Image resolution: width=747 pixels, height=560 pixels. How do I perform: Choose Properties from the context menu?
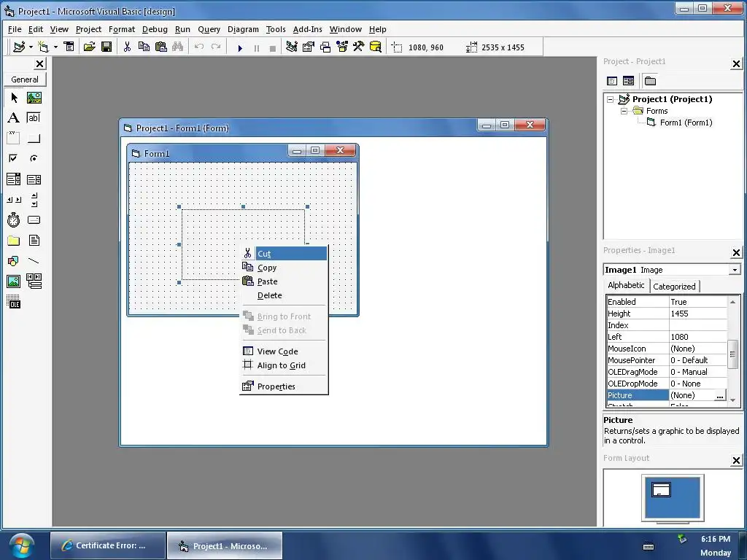pos(285,386)
